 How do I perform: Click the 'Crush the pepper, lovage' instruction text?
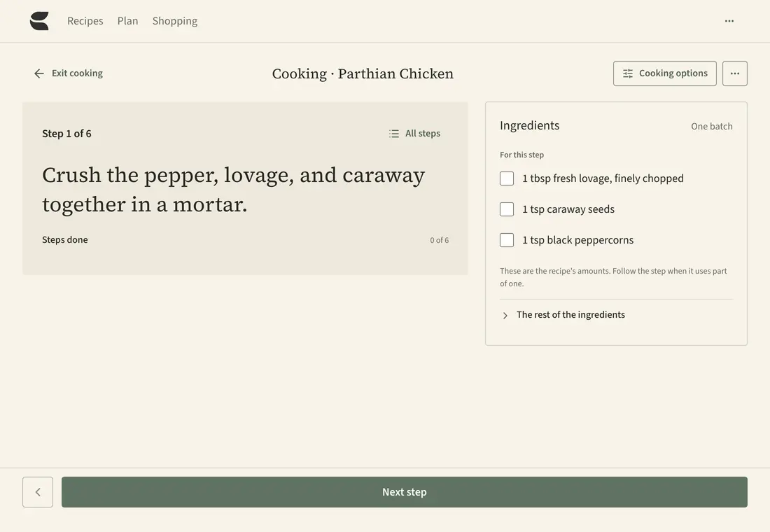tap(233, 190)
